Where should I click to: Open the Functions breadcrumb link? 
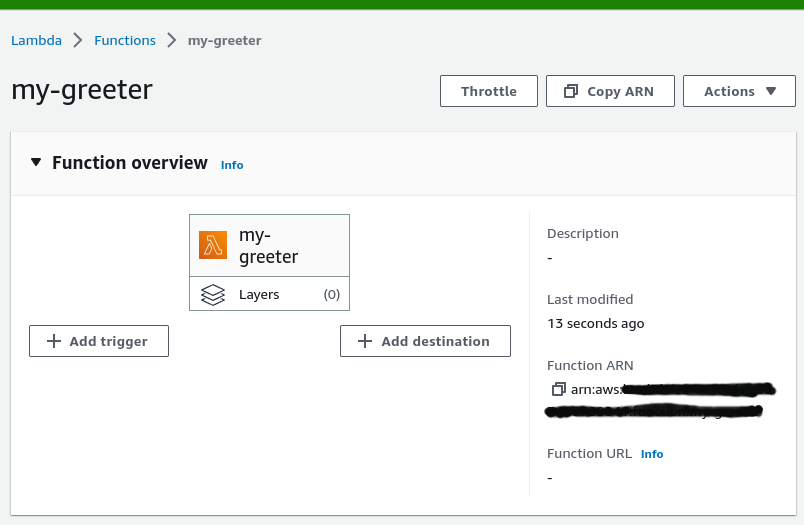(125, 41)
